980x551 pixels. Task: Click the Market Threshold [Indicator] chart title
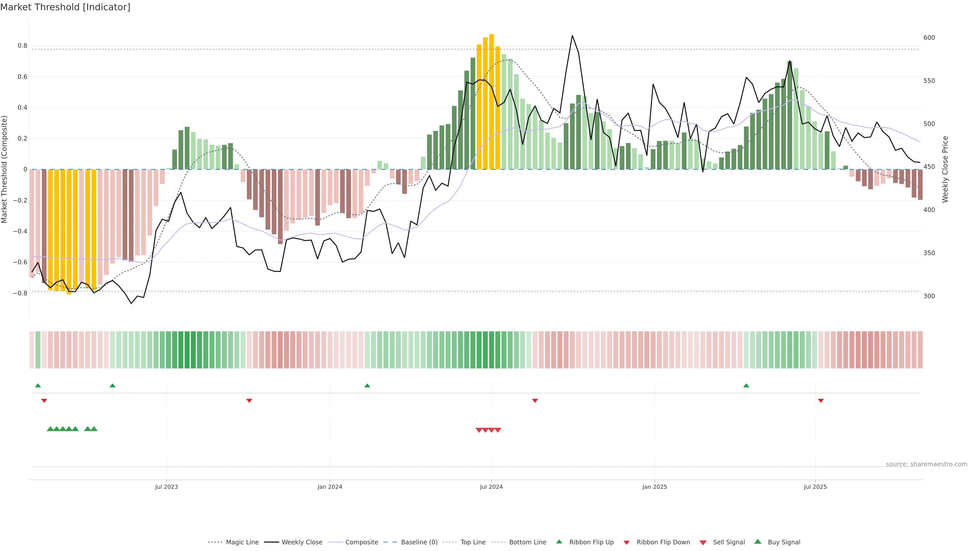(x=65, y=7)
